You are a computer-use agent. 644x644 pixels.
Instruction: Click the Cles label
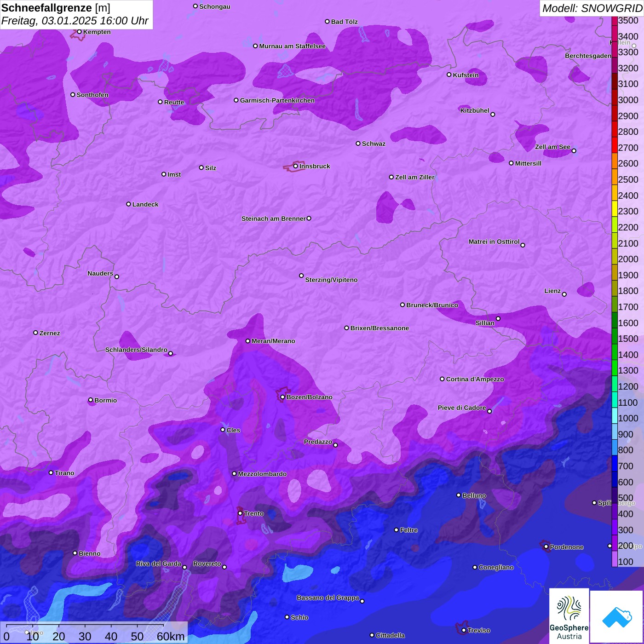click(233, 430)
